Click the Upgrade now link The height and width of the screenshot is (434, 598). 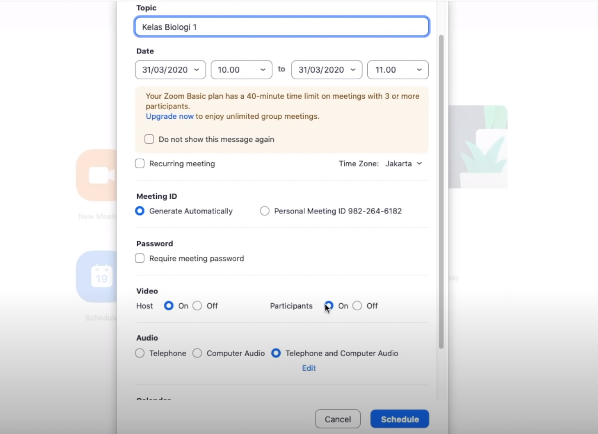[x=170, y=116]
